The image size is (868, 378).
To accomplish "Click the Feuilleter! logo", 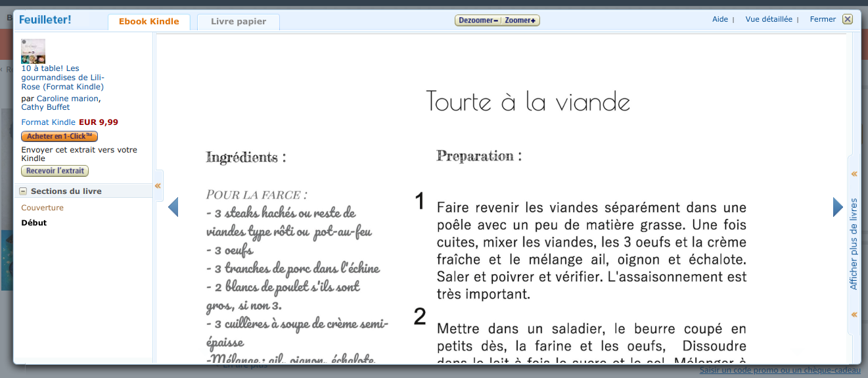I will pos(45,20).
